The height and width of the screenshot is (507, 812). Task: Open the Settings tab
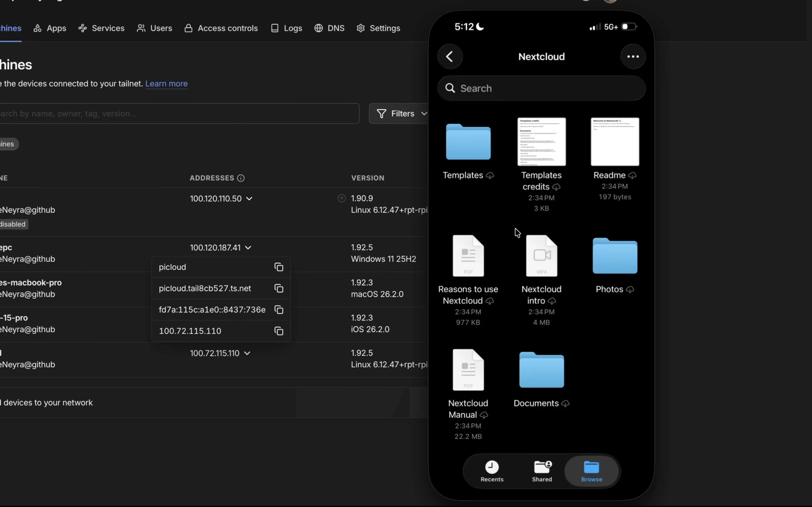click(378, 28)
